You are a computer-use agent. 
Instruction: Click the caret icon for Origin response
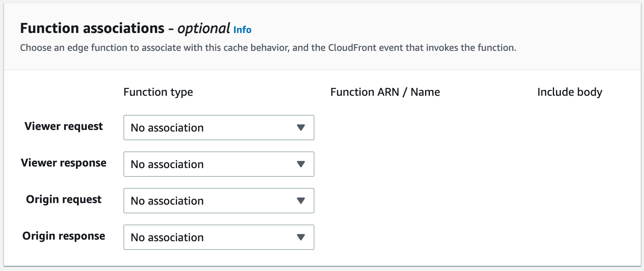tap(301, 237)
